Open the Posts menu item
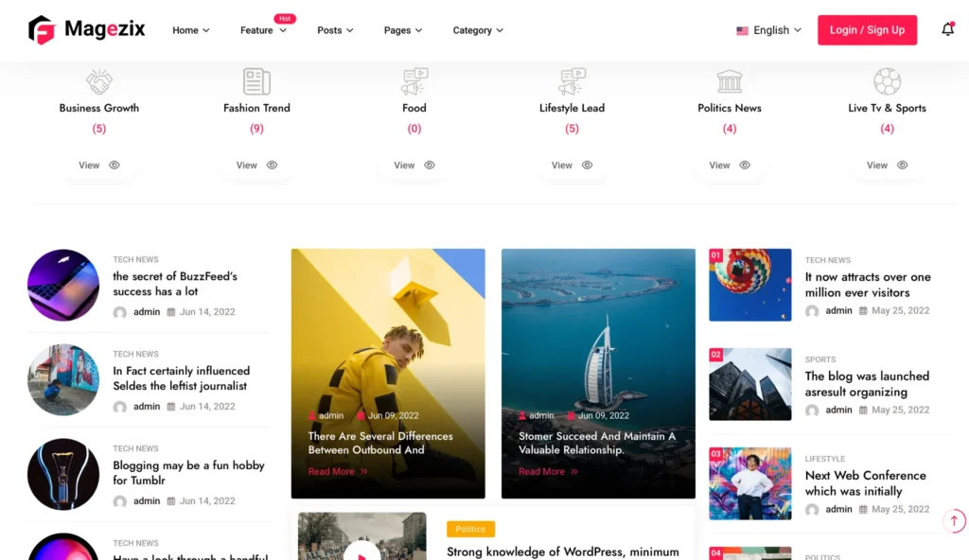 (x=335, y=30)
